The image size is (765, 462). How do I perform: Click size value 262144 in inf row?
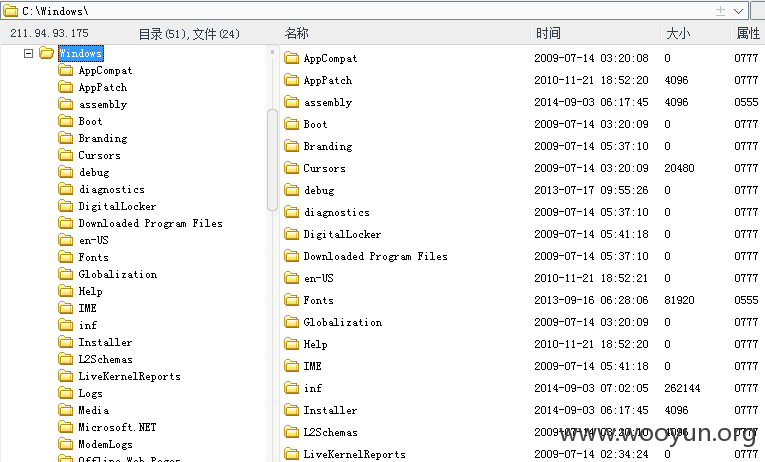(682, 388)
